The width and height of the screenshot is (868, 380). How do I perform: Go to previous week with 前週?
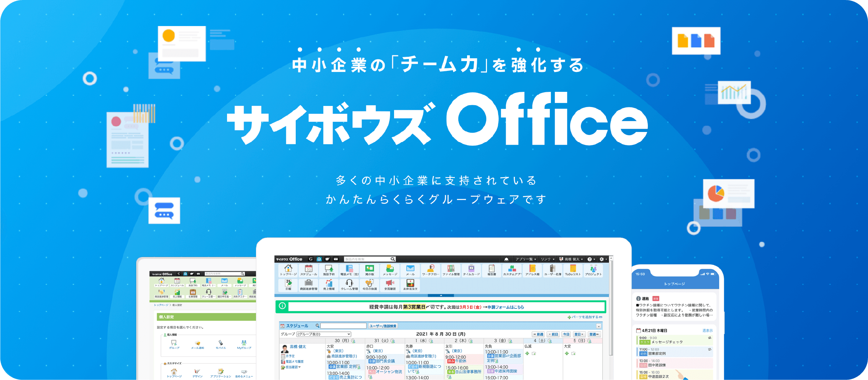click(538, 334)
